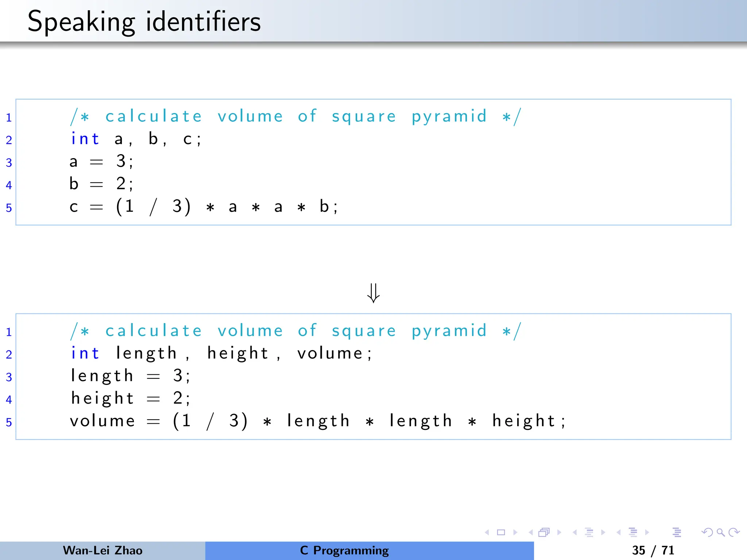Image resolution: width=747 pixels, height=560 pixels.
Task: Click the presentation outline lines icon
Action: [677, 533]
